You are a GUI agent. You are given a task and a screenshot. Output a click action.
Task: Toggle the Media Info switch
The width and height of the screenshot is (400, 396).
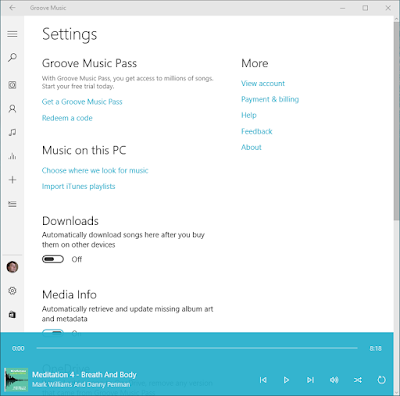[53, 332]
